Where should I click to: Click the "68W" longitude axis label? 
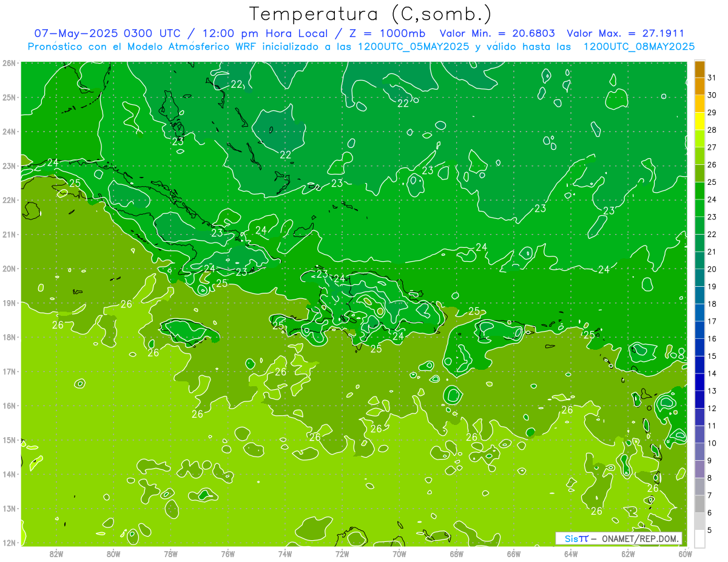tap(457, 554)
